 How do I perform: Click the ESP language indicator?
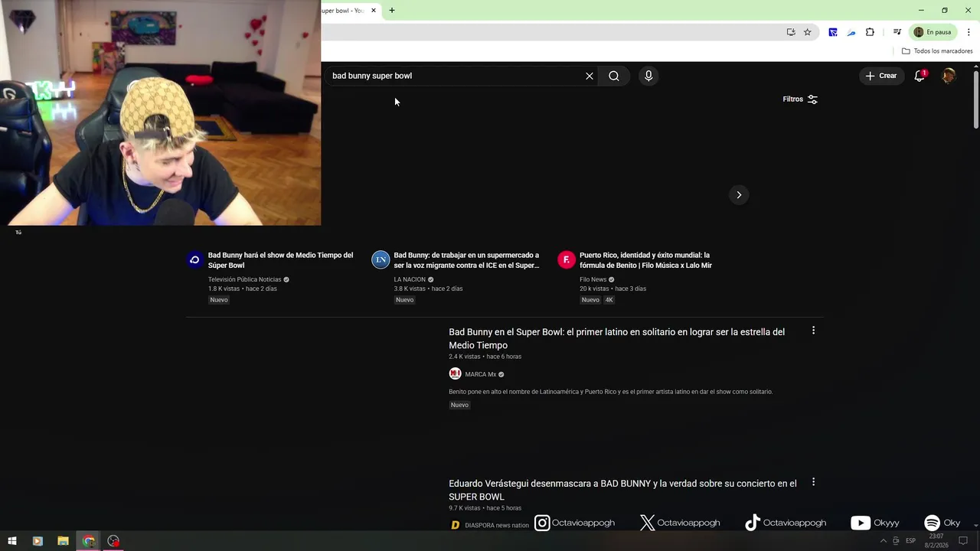[x=911, y=541]
